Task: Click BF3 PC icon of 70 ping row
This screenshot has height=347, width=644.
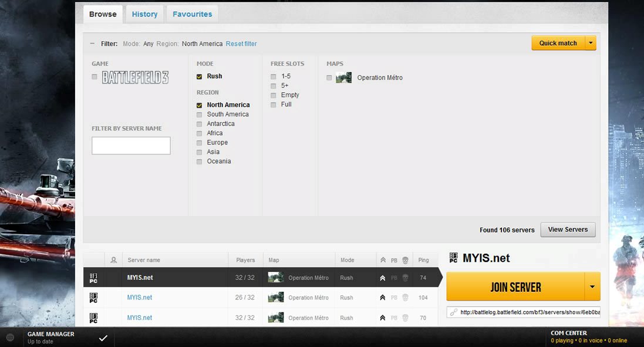Action: (93, 318)
